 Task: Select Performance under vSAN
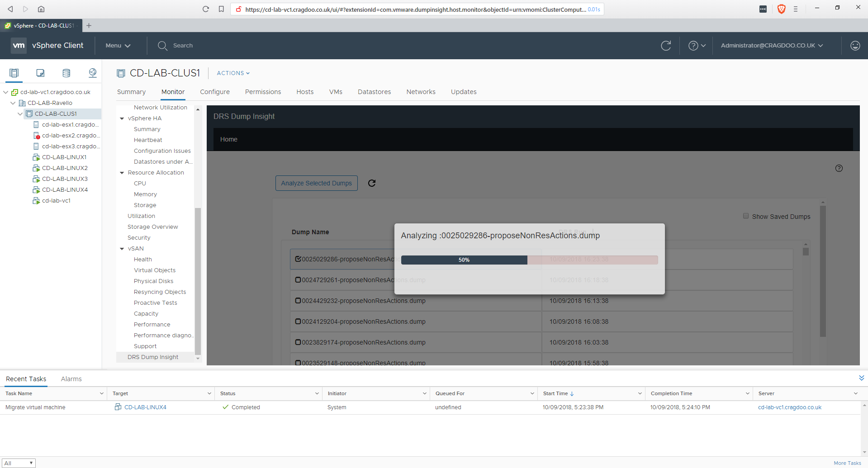[x=152, y=325]
